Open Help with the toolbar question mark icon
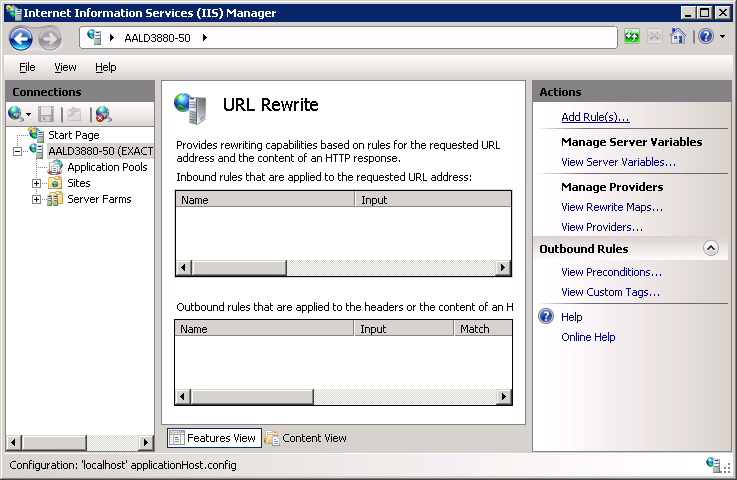Screen dimensions: 737x480 click(x=706, y=36)
